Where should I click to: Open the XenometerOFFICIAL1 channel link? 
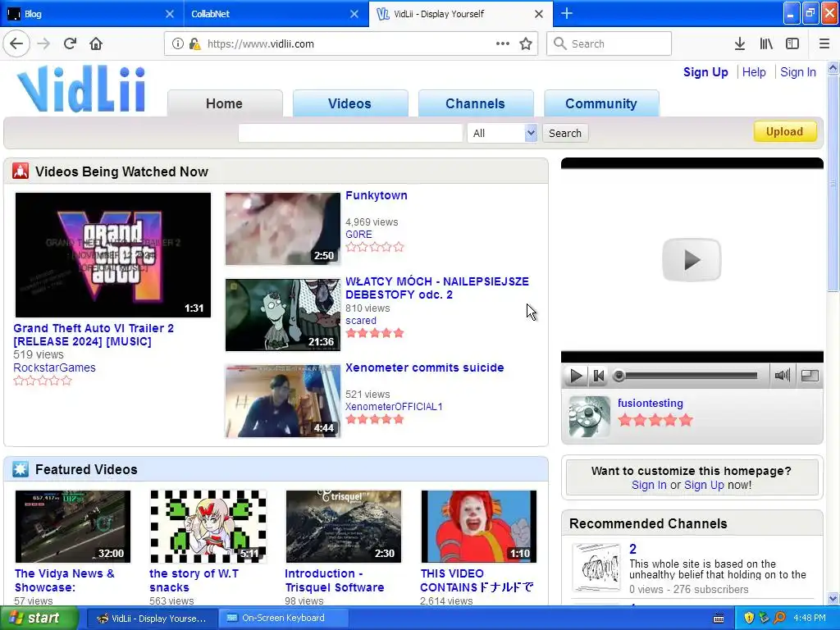pos(394,407)
